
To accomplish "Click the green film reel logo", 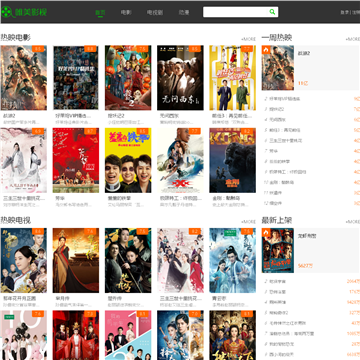I will click(x=6, y=12).
